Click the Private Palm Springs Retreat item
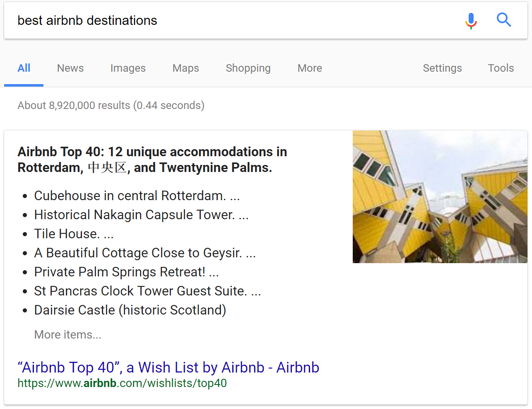The height and width of the screenshot is (409, 532). pos(126,272)
